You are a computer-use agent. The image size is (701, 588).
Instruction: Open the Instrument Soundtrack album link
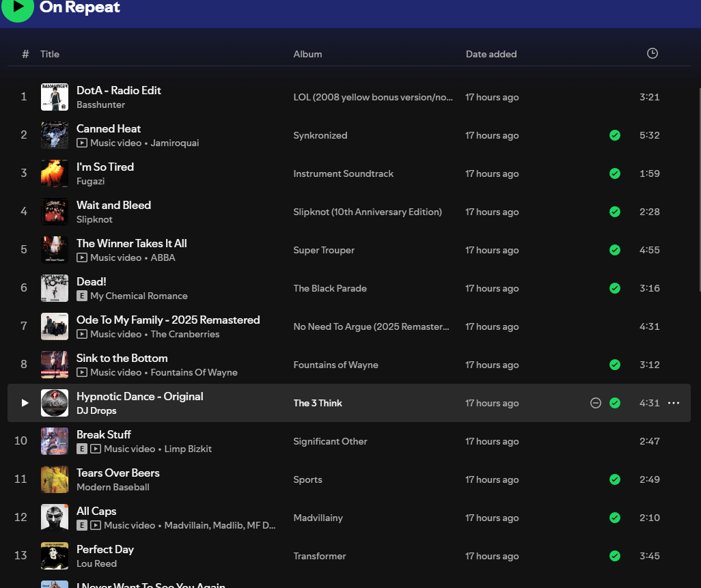[344, 174]
